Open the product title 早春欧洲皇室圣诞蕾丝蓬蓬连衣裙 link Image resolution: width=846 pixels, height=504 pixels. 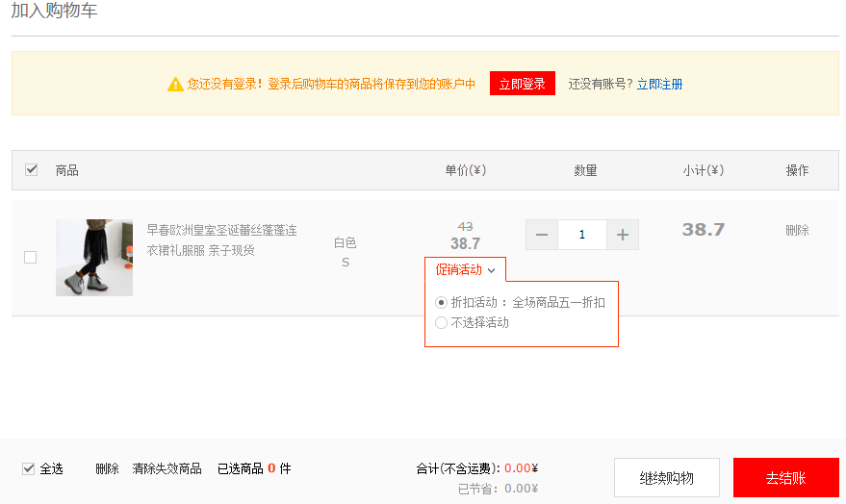click(221, 239)
